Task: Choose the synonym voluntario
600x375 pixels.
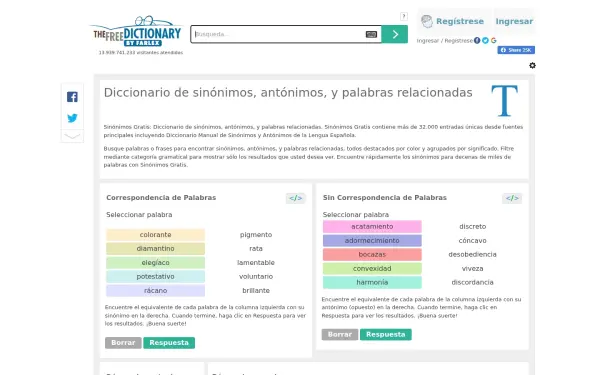Action: point(256,276)
